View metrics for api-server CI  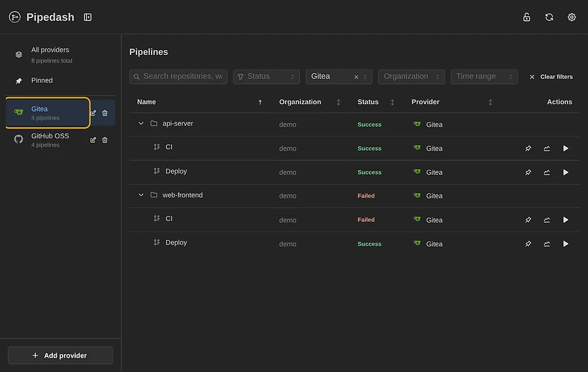click(547, 148)
